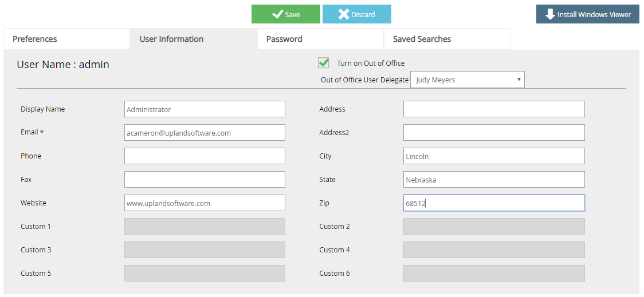Click the Display Name label
The width and height of the screenshot is (644, 297).
pos(43,109)
